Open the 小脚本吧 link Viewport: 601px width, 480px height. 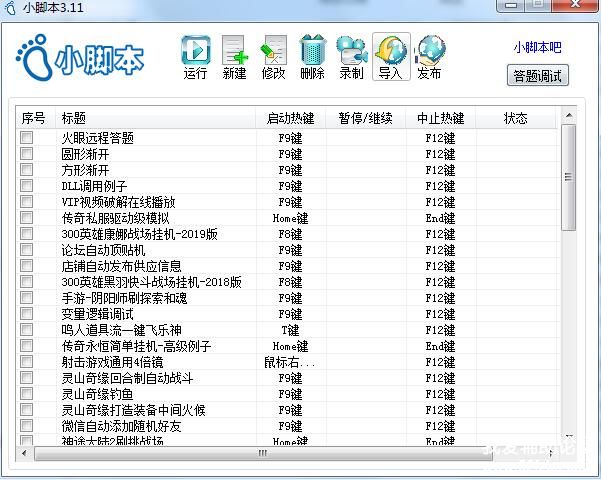tap(537, 47)
